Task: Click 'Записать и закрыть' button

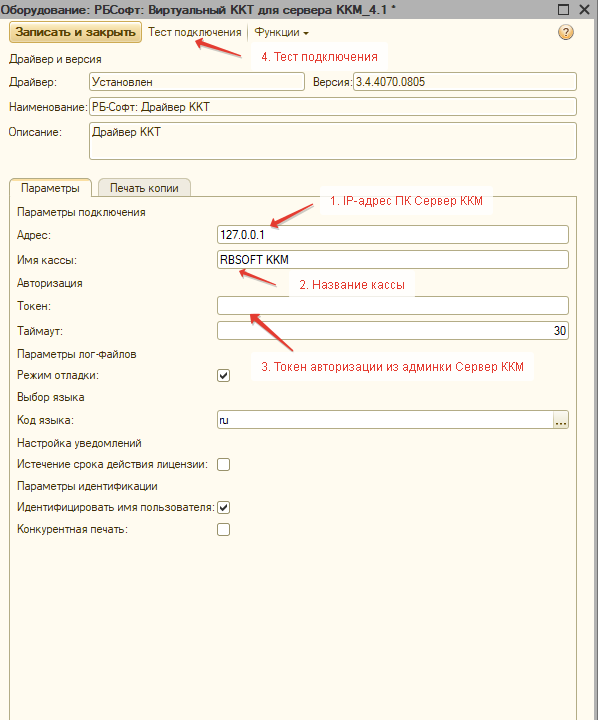Action: (75, 32)
